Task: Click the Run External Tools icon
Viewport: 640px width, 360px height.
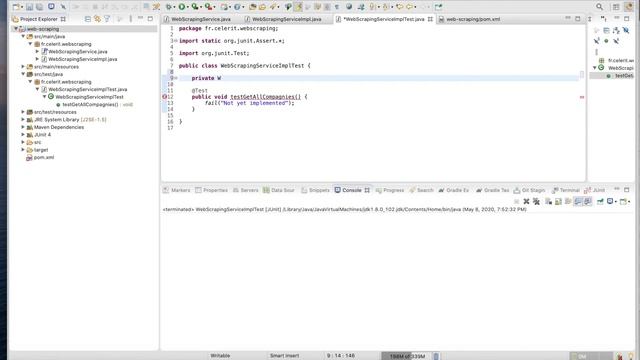Action: coord(209,7)
